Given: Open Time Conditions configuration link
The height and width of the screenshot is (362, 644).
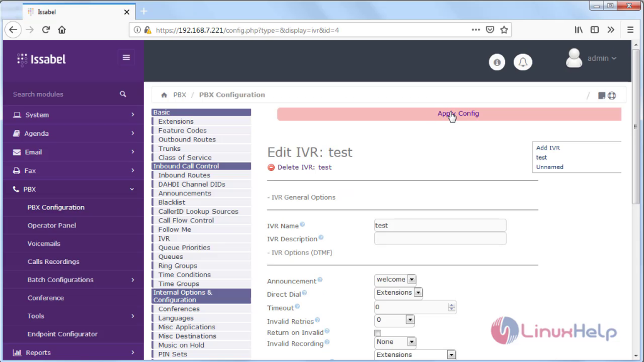Looking at the screenshot, I should (x=184, y=275).
